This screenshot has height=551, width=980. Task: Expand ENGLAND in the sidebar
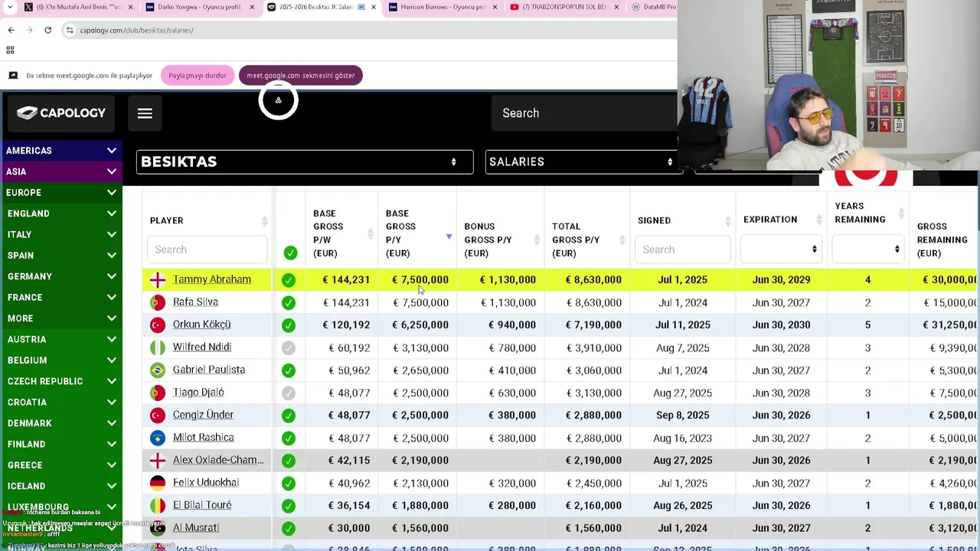tap(61, 214)
